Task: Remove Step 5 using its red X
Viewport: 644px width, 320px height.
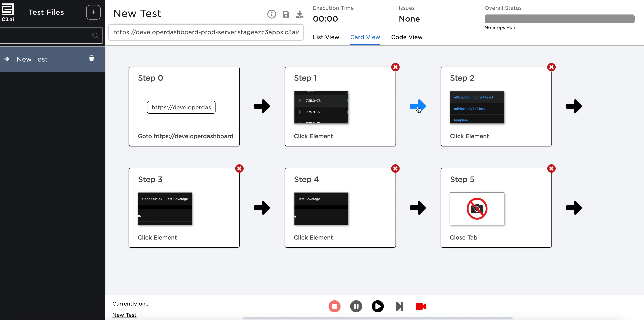Action: [x=551, y=168]
